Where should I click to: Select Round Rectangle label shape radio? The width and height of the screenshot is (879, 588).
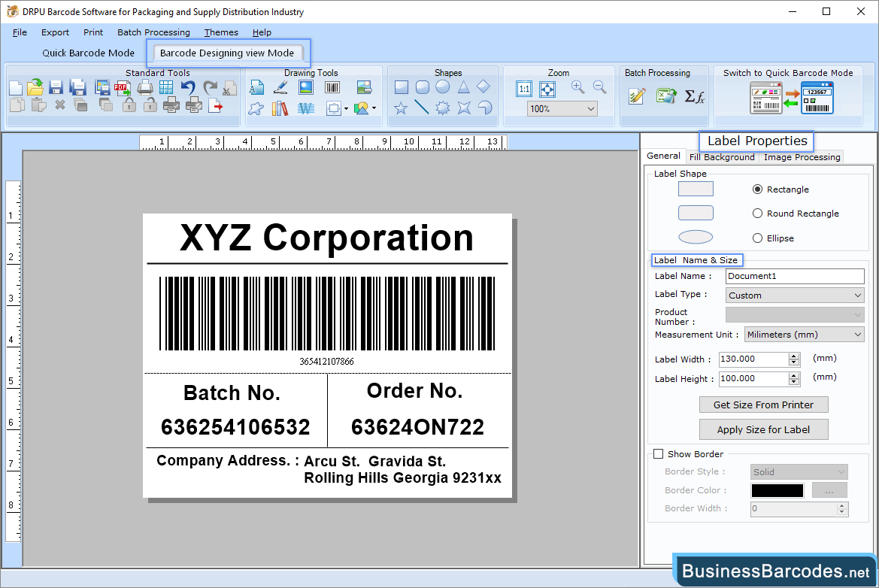pyautogui.click(x=757, y=214)
